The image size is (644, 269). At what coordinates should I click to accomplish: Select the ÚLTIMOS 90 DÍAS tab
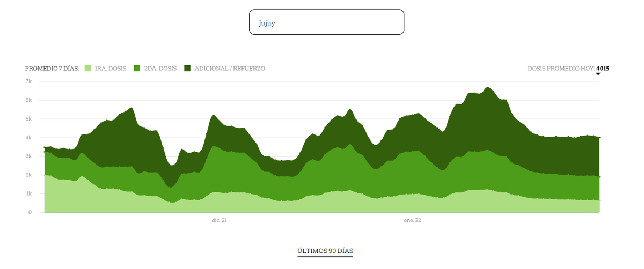325,251
